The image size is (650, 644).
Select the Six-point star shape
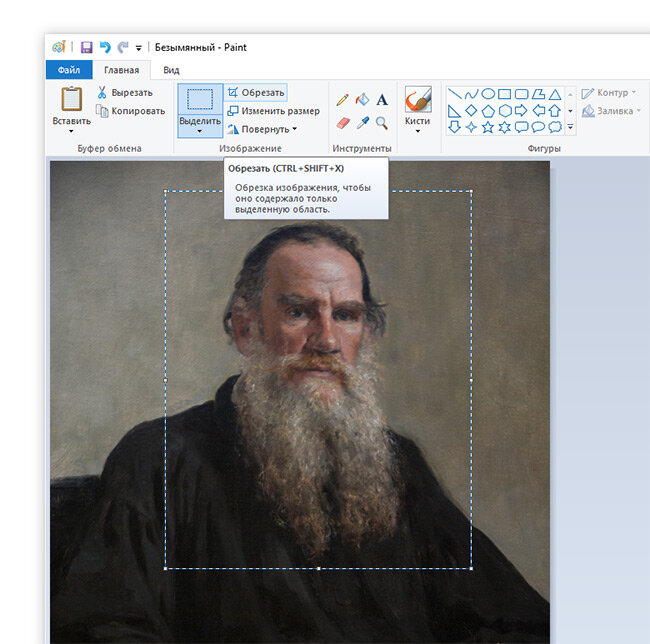pos(504,127)
